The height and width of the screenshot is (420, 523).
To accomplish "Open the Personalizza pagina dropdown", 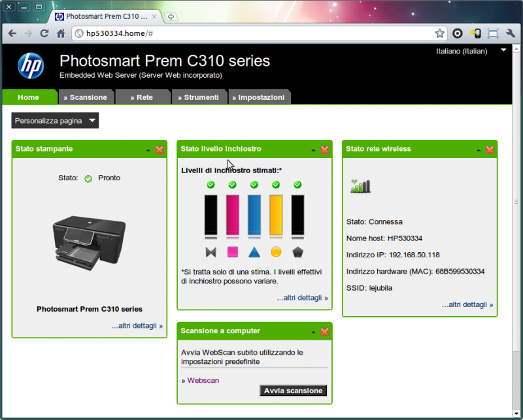I will point(55,120).
